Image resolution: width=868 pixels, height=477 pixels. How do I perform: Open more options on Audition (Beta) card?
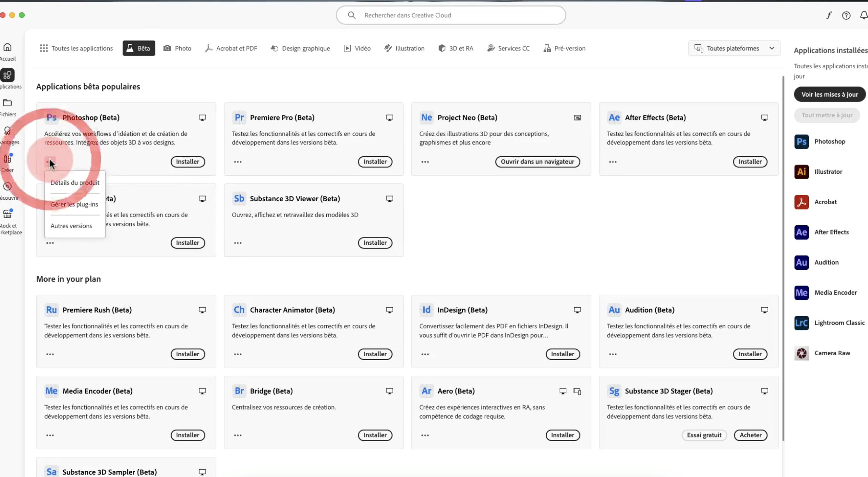point(612,355)
